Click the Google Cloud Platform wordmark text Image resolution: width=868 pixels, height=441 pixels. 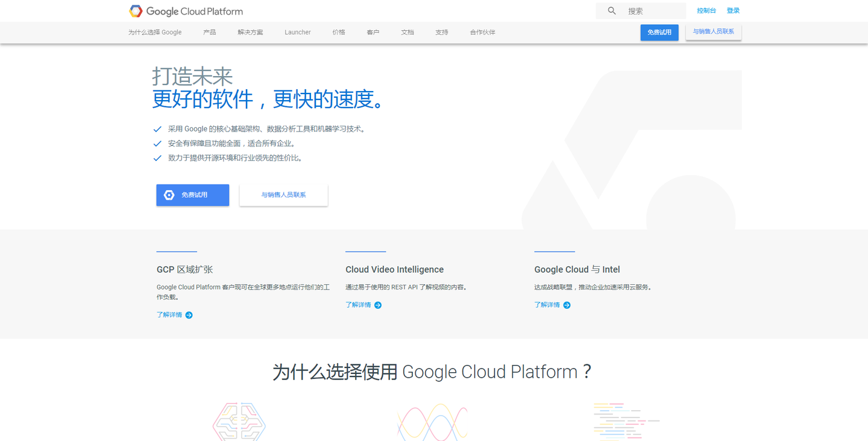(195, 11)
